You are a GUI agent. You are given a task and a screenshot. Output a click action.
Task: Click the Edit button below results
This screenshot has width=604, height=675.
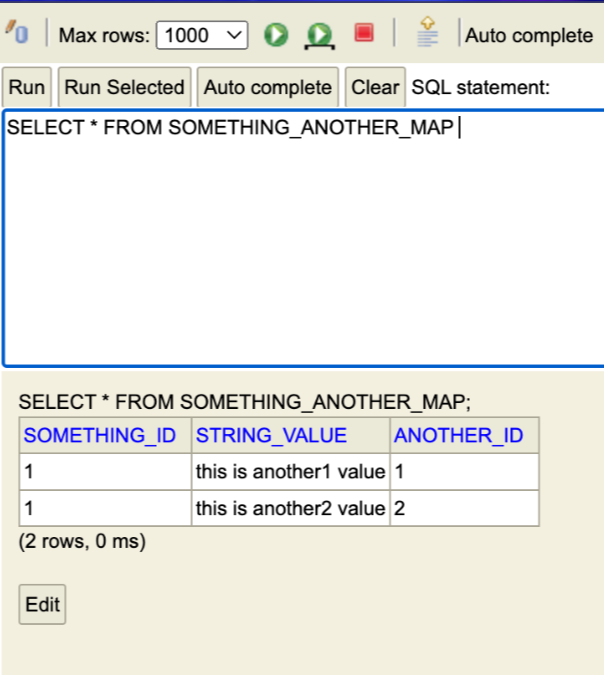pyautogui.click(x=42, y=604)
